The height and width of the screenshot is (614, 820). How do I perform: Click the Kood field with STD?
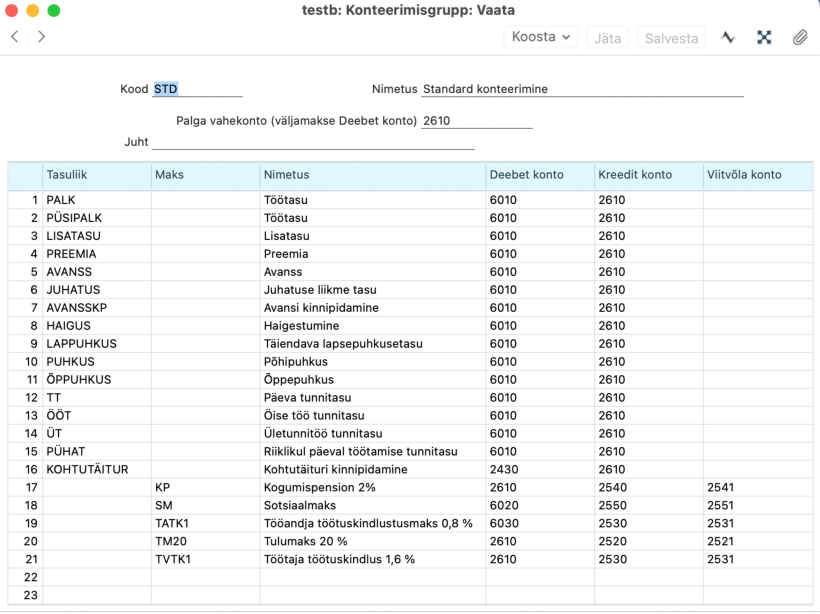(197, 89)
